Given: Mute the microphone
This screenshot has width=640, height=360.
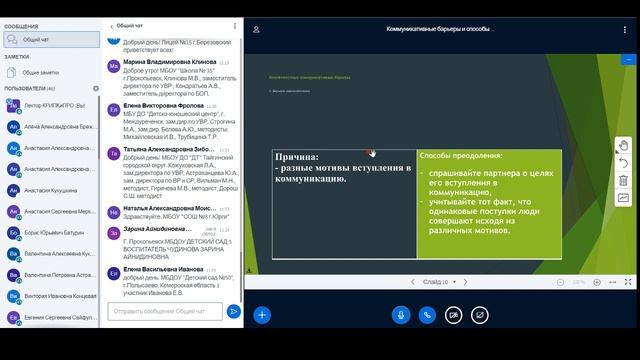Looking at the screenshot, I should point(401,315).
